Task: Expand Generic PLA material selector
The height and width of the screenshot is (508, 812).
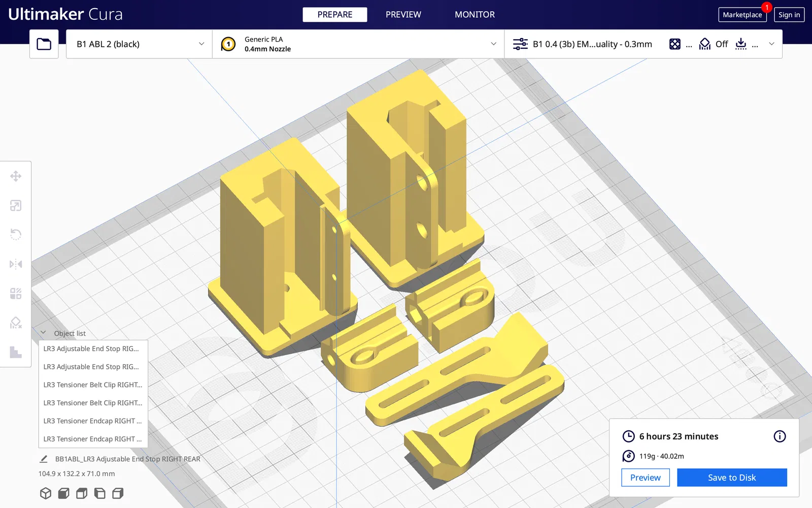Action: click(x=358, y=44)
